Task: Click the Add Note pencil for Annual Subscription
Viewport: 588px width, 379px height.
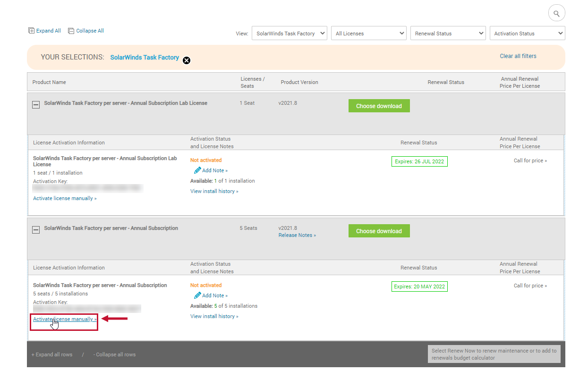Action: pos(198,295)
